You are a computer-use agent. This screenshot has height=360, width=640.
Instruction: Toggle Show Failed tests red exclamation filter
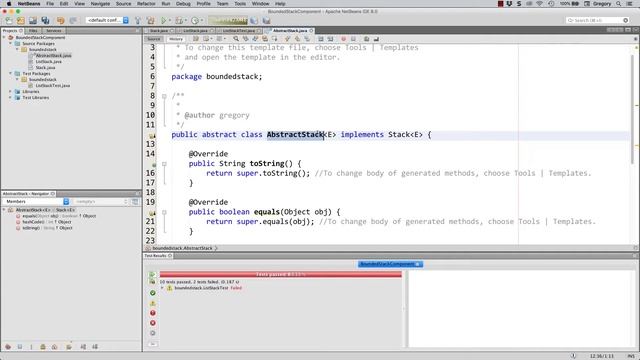[153, 313]
